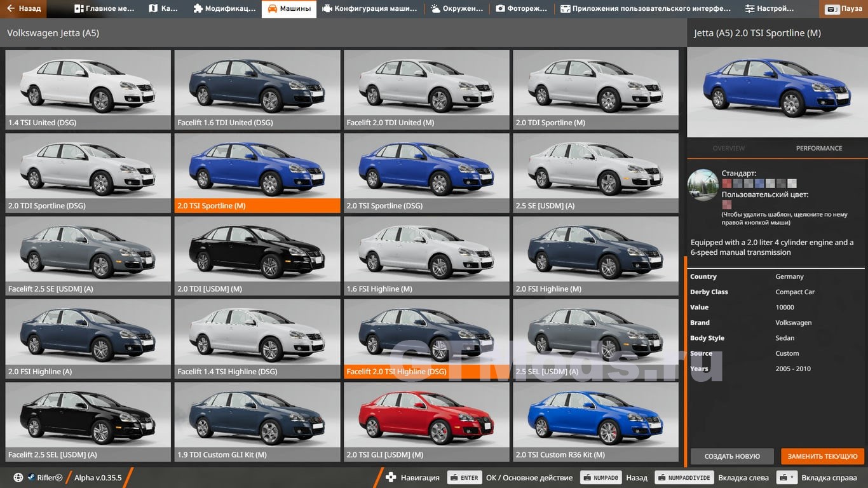The width and height of the screenshot is (868, 488).
Task: Select the 2.5 SE [USDM] (A) car
Action: click(596, 173)
